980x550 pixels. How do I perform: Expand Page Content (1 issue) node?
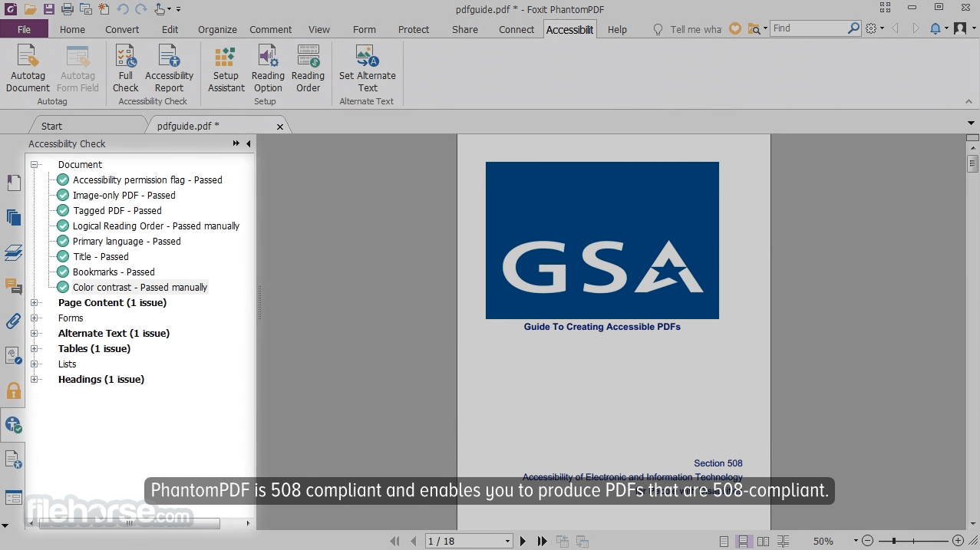(x=35, y=303)
